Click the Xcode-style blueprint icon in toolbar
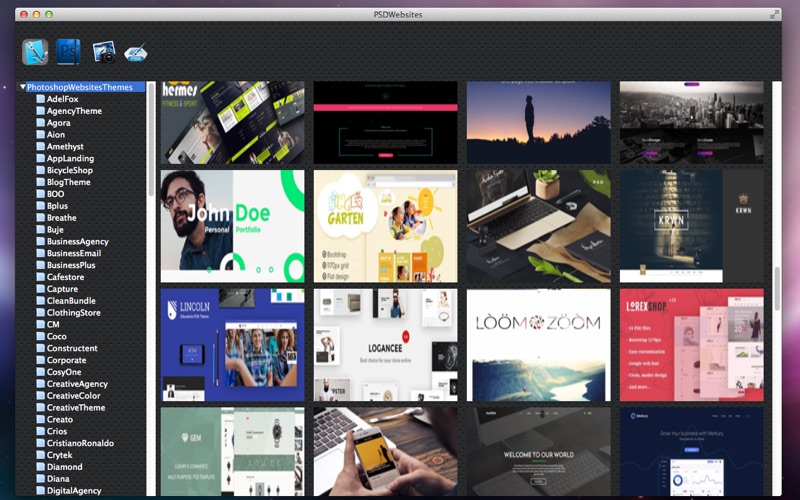 point(35,52)
